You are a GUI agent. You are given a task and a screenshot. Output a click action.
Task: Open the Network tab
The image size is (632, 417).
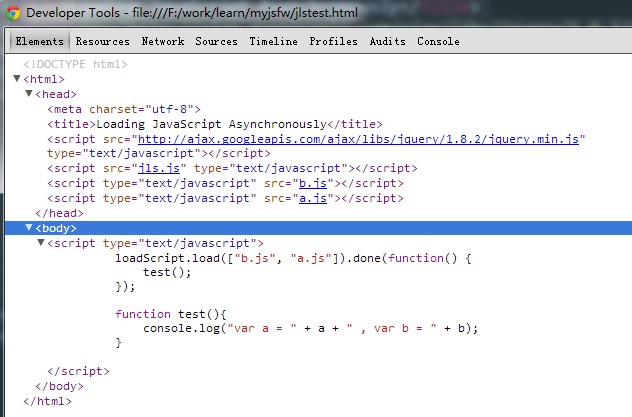click(163, 41)
